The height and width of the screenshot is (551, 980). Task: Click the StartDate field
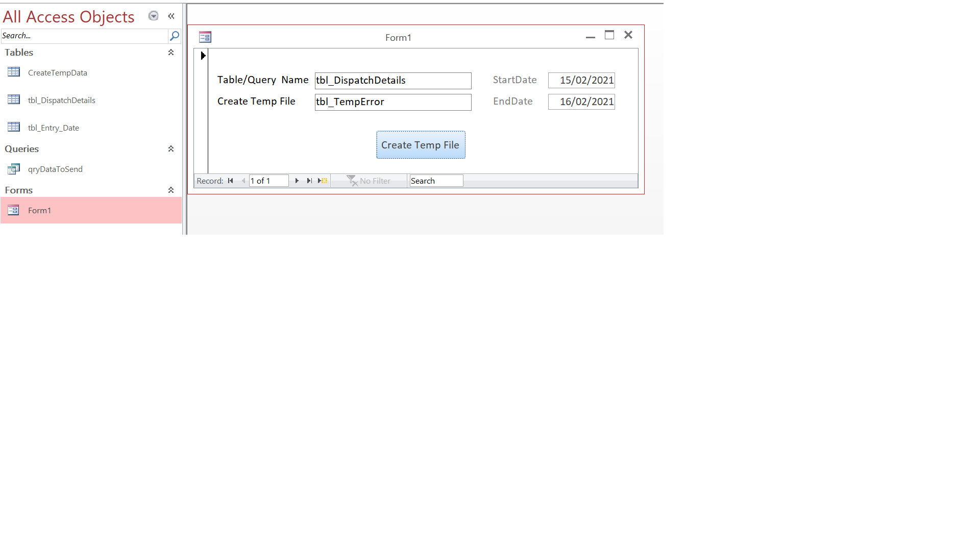point(581,80)
